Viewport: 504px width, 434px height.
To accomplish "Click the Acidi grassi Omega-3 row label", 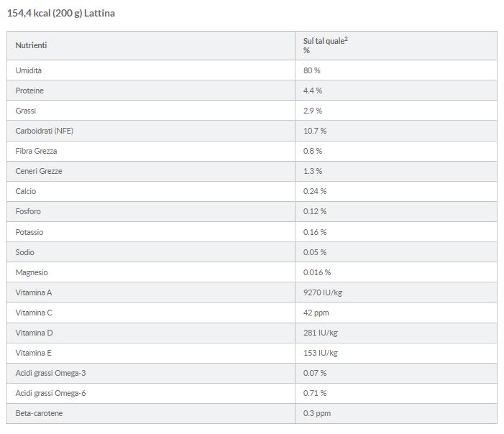I will [51, 374].
